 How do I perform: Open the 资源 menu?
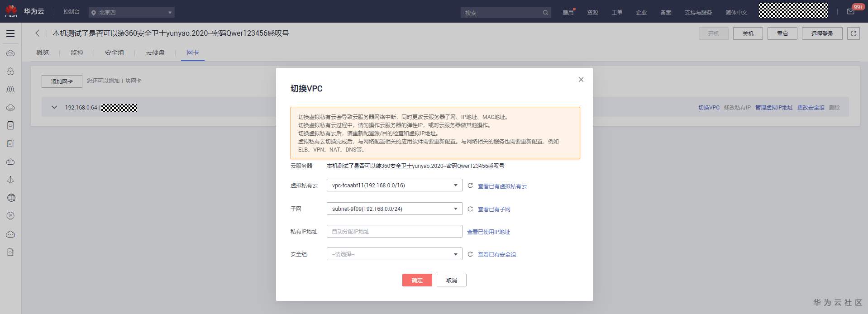(592, 13)
